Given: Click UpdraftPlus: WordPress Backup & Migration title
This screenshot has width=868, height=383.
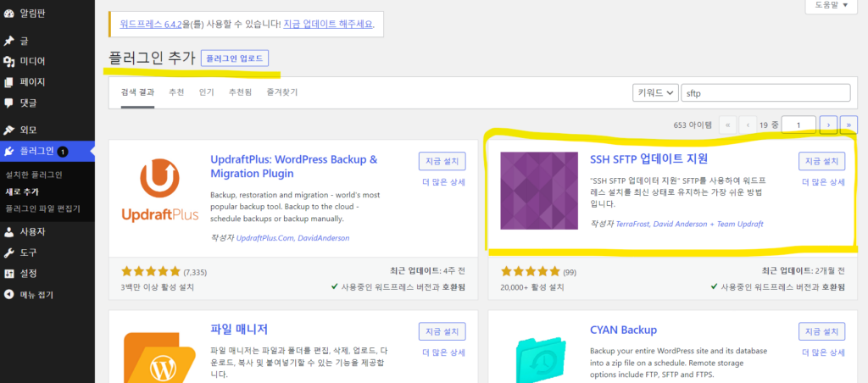Looking at the screenshot, I should pyautogui.click(x=294, y=167).
